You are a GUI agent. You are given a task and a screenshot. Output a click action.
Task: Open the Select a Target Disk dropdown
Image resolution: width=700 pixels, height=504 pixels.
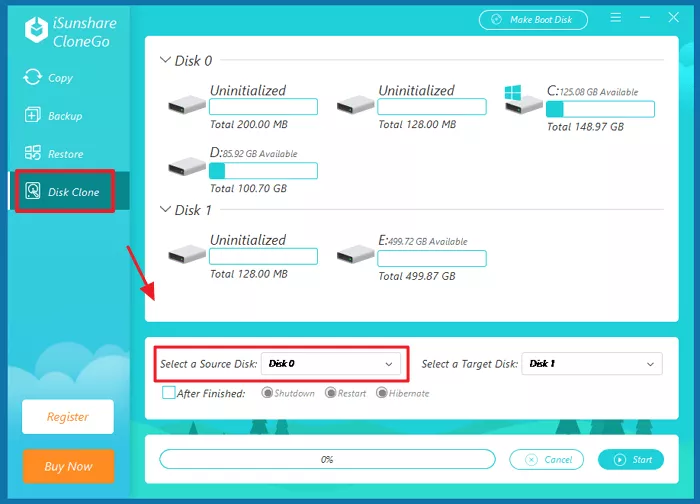click(592, 363)
